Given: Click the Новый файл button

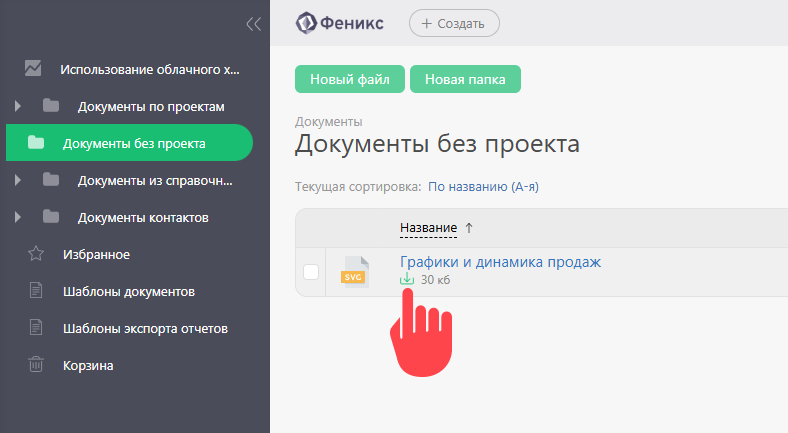Looking at the screenshot, I should point(350,79).
